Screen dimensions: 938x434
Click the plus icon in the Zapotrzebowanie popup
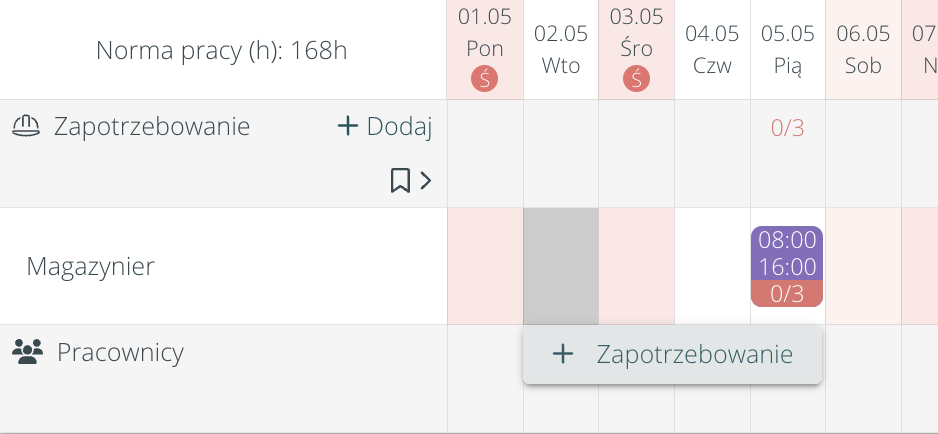tap(563, 354)
